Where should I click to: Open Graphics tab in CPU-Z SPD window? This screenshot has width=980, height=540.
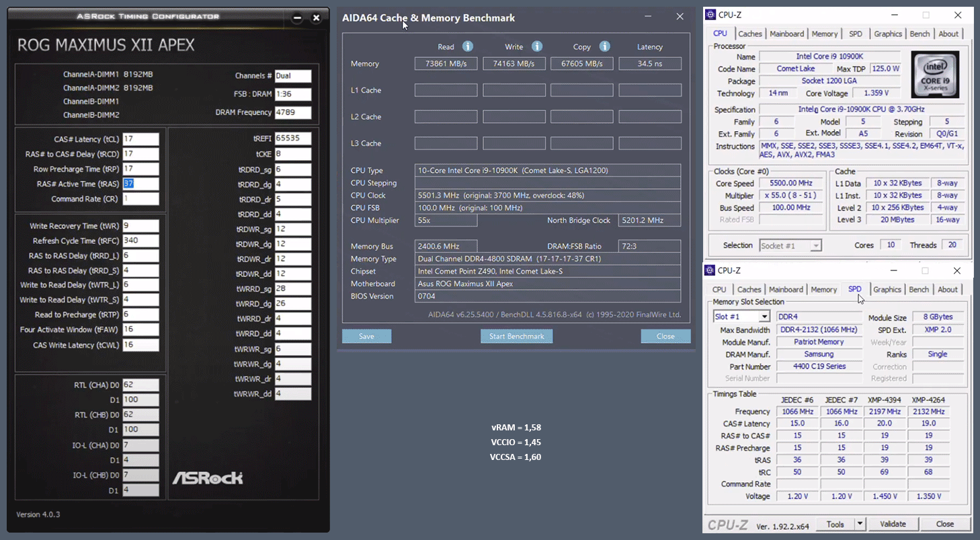click(x=887, y=289)
